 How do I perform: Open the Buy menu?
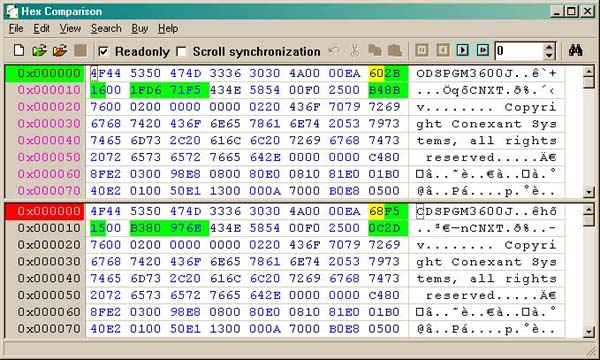click(140, 29)
